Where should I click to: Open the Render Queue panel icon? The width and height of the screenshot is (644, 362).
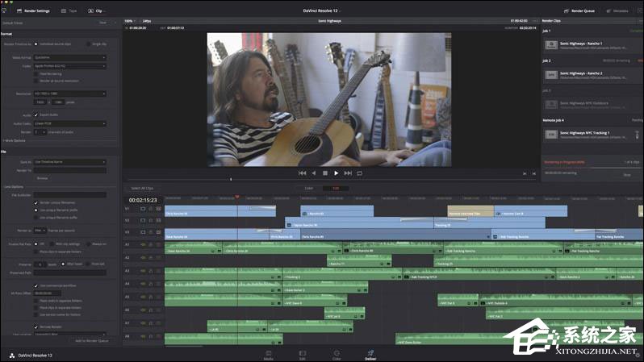[x=565, y=11]
